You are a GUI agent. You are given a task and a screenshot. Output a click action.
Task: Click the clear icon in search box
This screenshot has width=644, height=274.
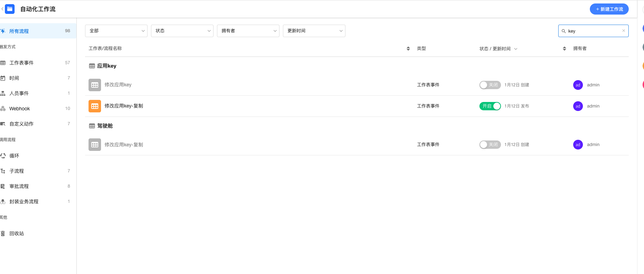(624, 31)
